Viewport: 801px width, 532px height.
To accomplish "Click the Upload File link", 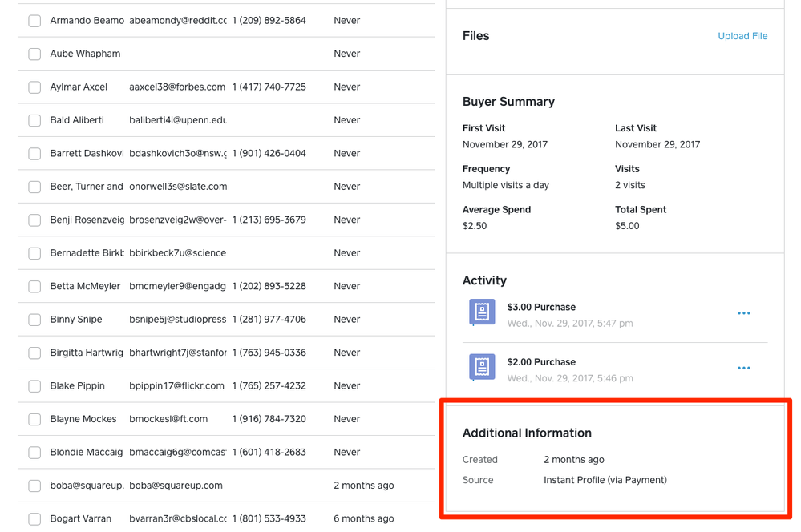I will point(742,36).
